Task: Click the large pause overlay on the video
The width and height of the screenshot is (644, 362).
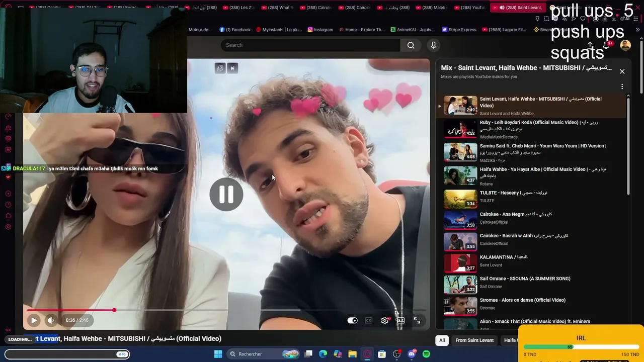Action: tap(226, 194)
